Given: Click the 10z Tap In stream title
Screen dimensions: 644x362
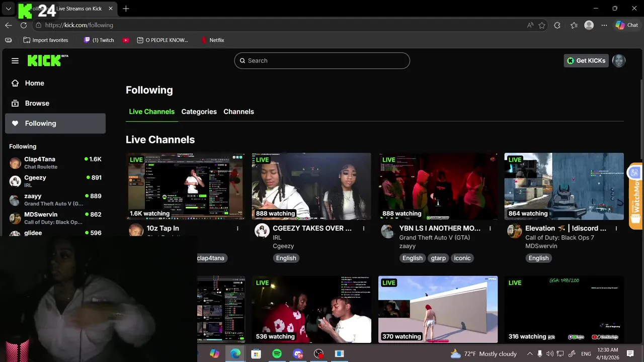Looking at the screenshot, I should (163, 228).
